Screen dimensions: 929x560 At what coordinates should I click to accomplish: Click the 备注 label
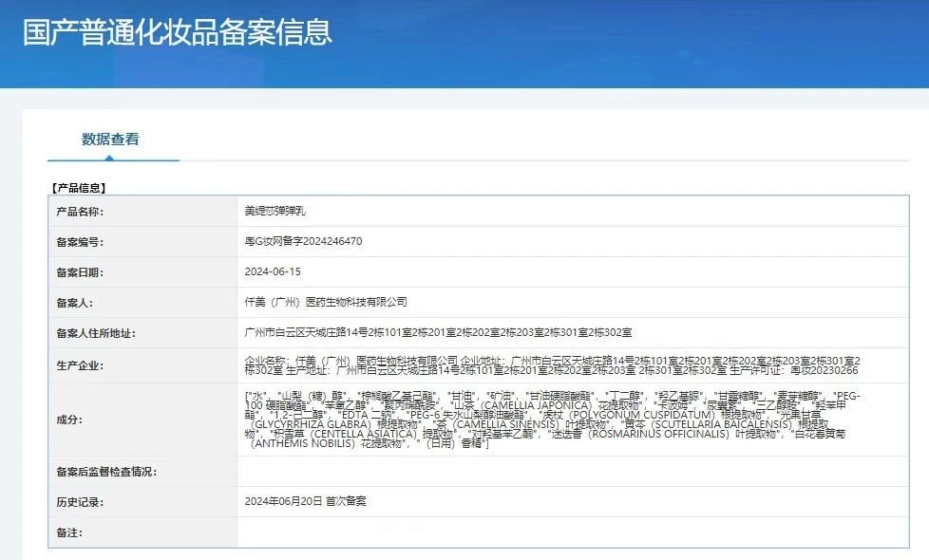click(68, 532)
